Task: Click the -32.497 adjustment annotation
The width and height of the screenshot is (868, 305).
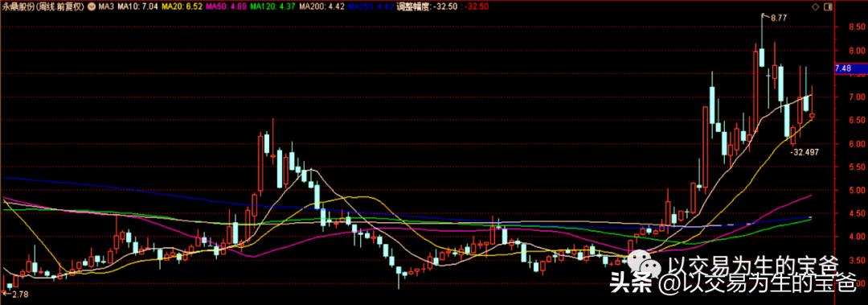Action: click(804, 151)
